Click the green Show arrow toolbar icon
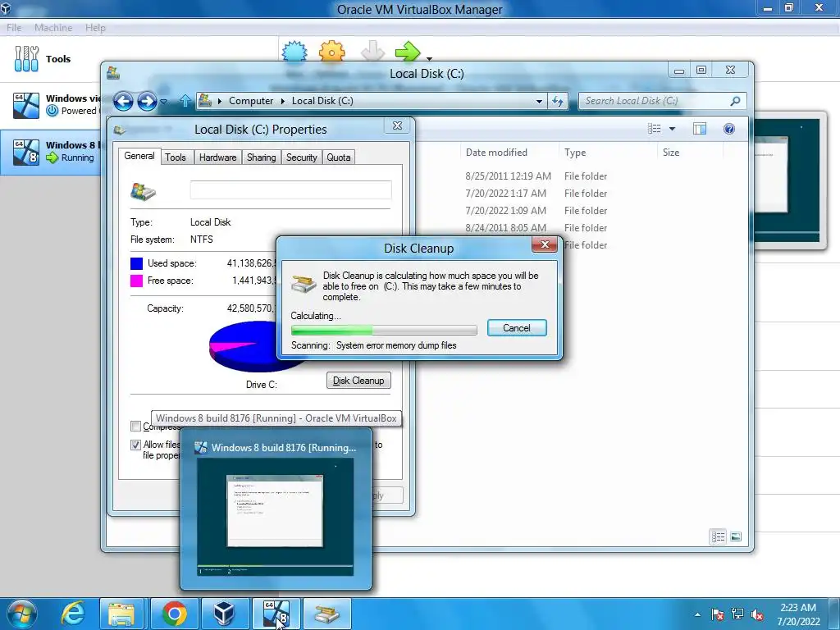Image resolution: width=840 pixels, height=630 pixels. (408, 52)
